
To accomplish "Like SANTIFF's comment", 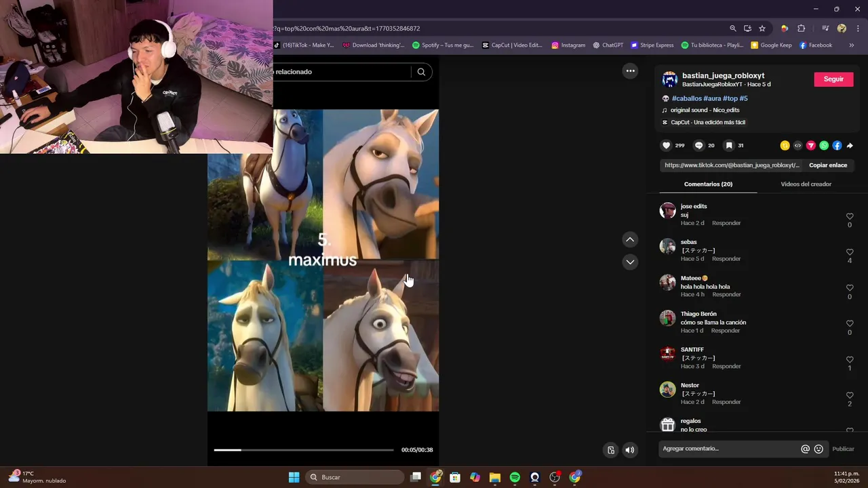I will click(850, 360).
